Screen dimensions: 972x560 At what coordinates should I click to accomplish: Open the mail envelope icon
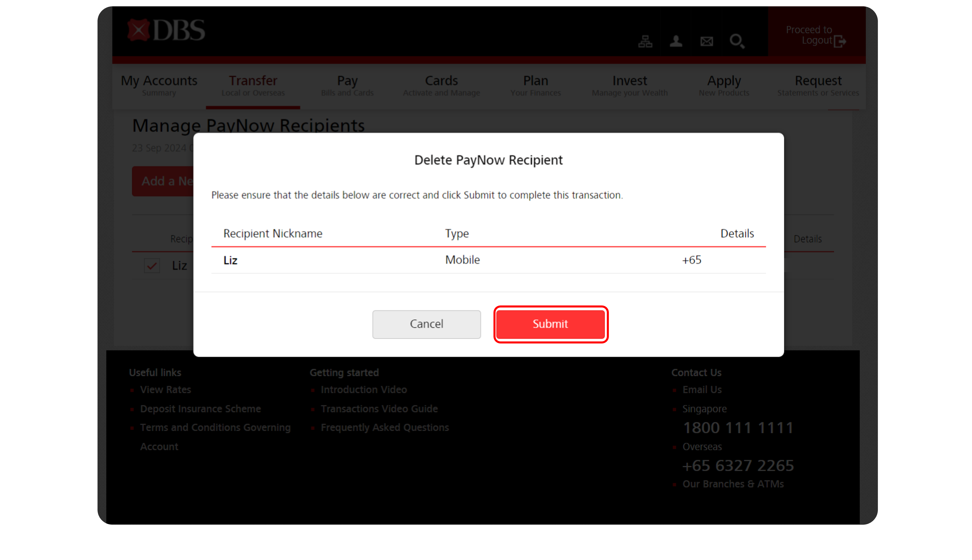706,41
